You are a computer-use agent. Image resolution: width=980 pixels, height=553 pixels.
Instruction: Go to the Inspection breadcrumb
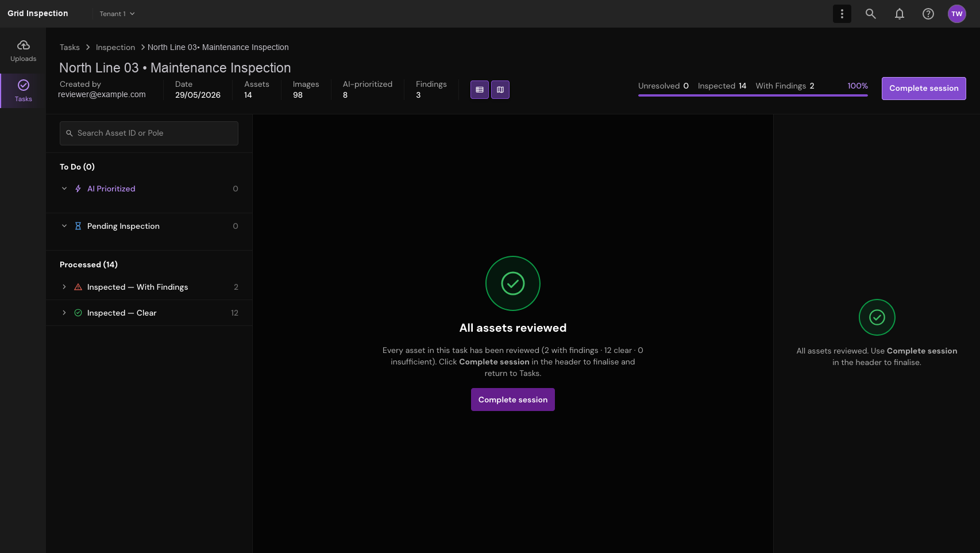[x=115, y=47]
